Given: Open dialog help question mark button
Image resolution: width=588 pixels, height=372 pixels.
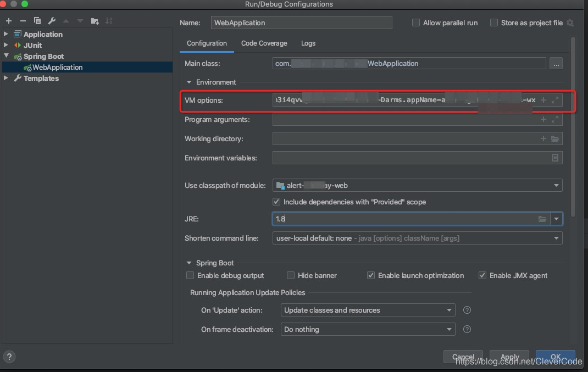Looking at the screenshot, I should click(x=9, y=357).
